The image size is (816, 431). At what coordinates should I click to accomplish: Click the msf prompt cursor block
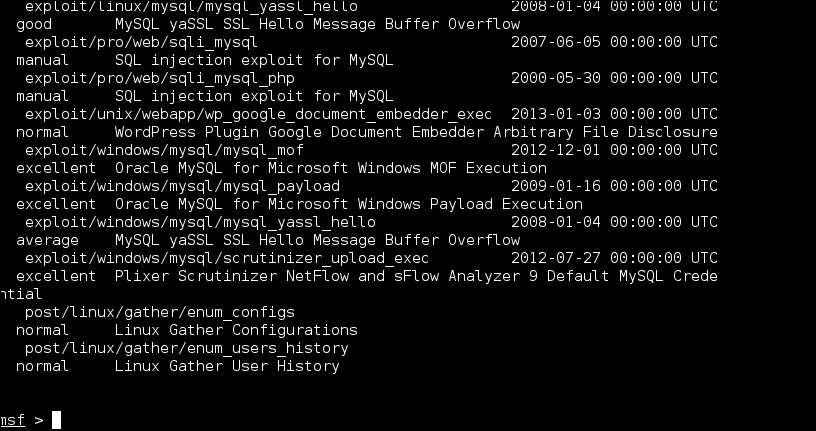pos(56,420)
